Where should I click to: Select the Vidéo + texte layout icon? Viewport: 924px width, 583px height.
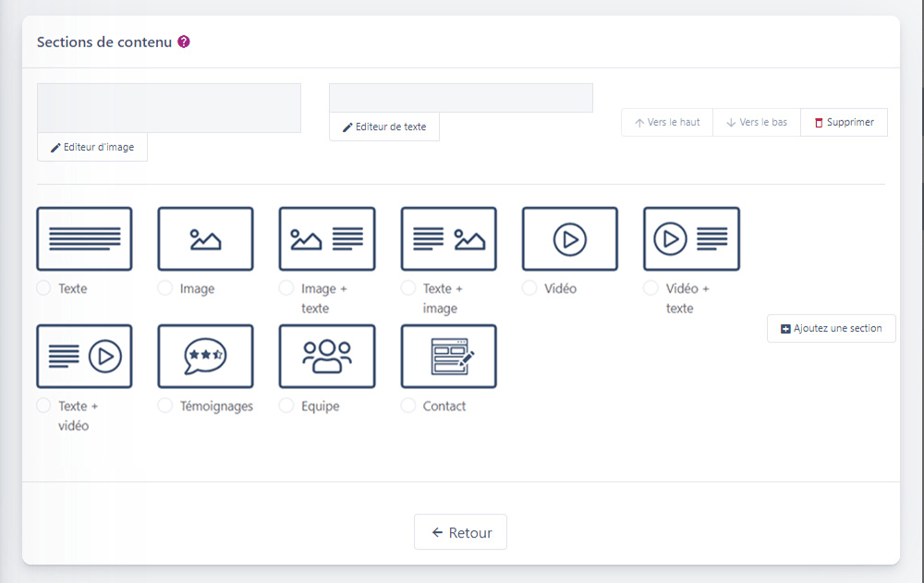point(691,238)
